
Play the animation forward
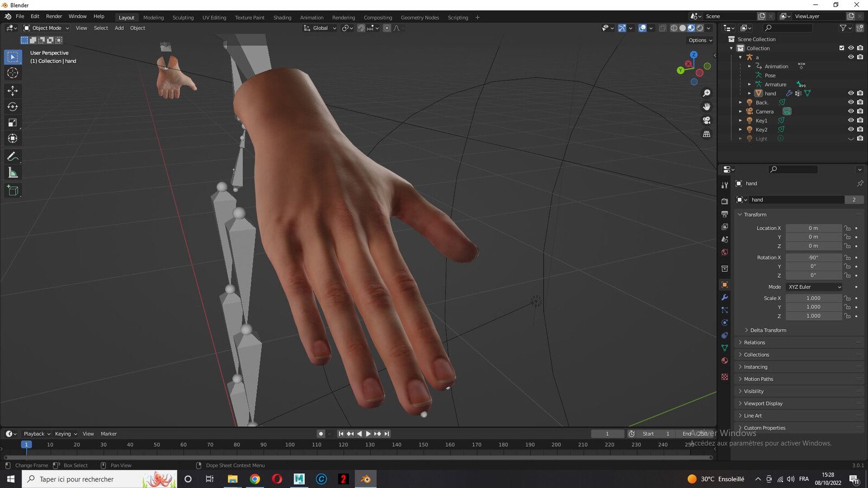(368, 434)
